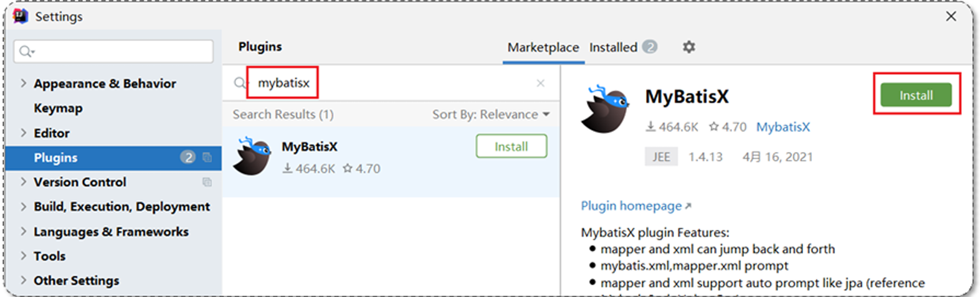Click the 464.6K downloads in the search result
Viewport: 980px width, 297px height.
(x=308, y=169)
